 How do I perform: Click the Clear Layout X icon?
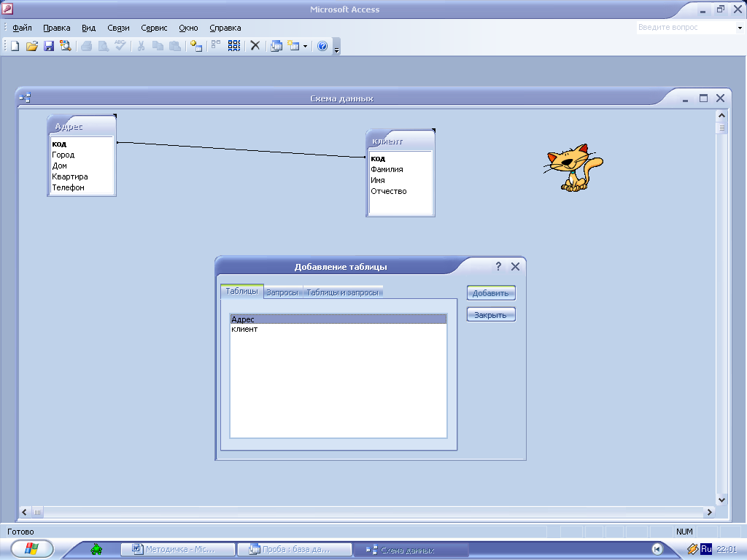coord(255,46)
